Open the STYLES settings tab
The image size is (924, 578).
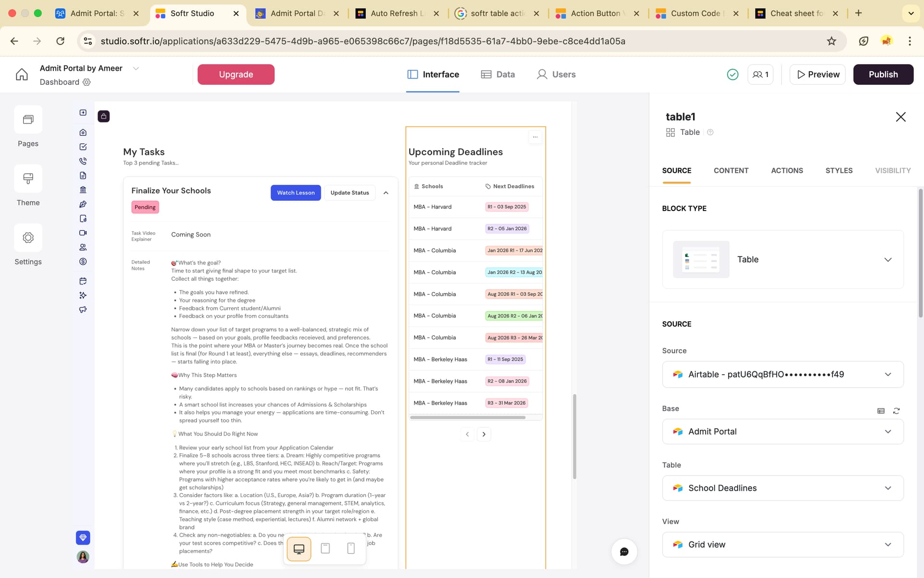tap(839, 171)
